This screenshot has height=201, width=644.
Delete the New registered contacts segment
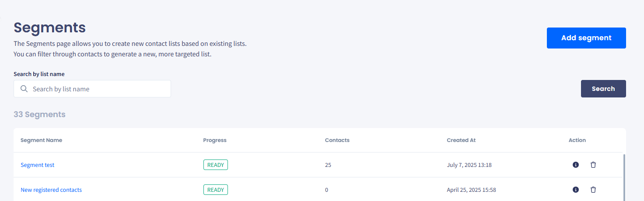[x=593, y=190]
